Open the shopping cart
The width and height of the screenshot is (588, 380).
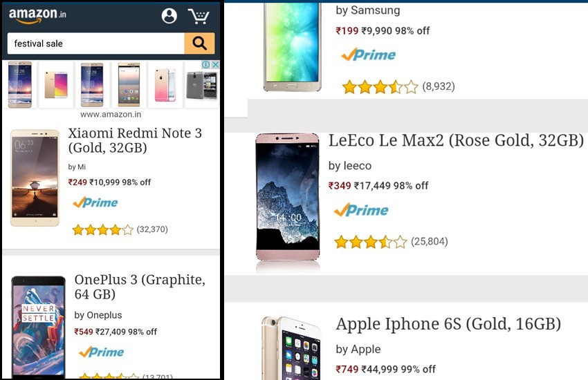tap(199, 16)
